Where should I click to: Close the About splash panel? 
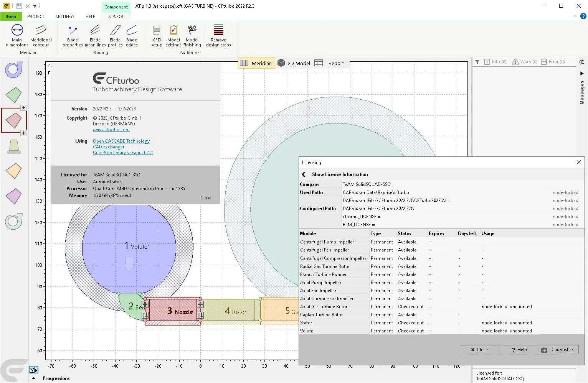206,198
